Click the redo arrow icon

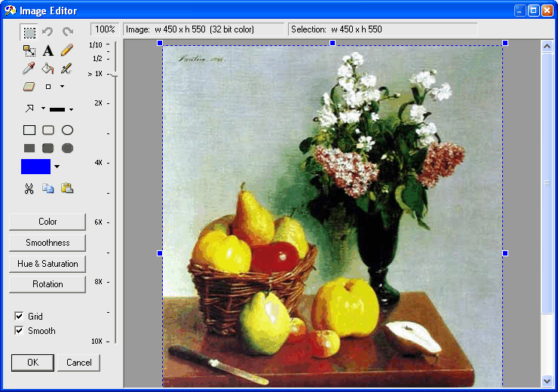pos(68,32)
